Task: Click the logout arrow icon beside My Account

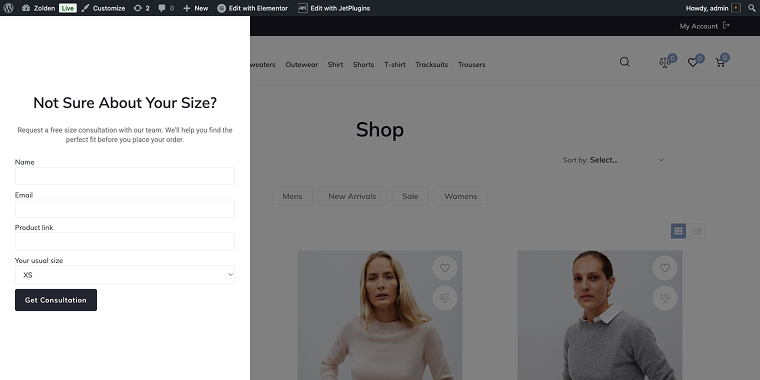Action: click(726, 26)
